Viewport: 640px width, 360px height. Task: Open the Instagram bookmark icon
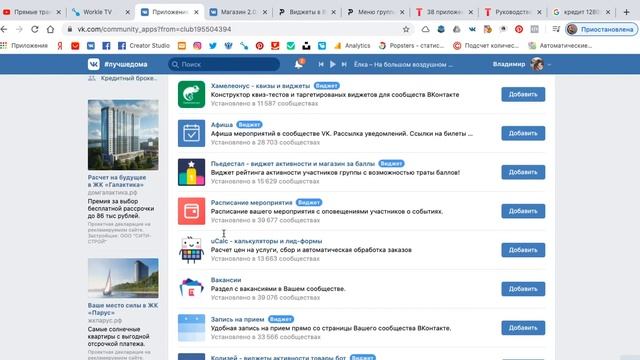click(x=197, y=46)
